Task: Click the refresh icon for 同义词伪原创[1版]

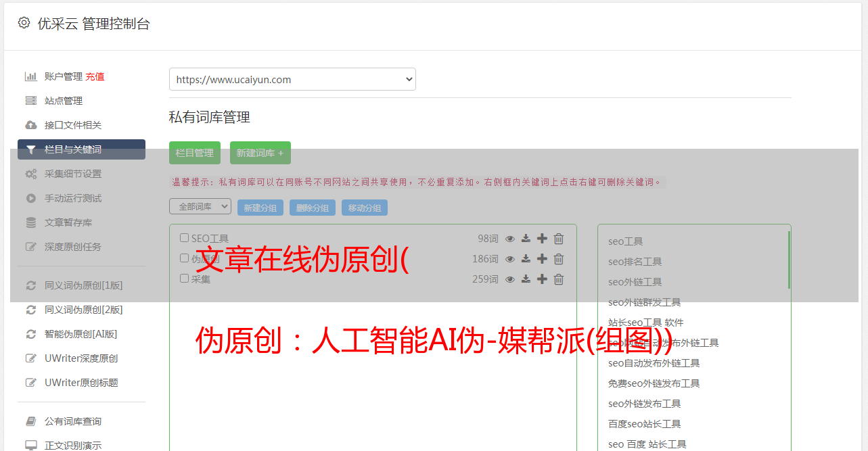Action: pos(31,285)
